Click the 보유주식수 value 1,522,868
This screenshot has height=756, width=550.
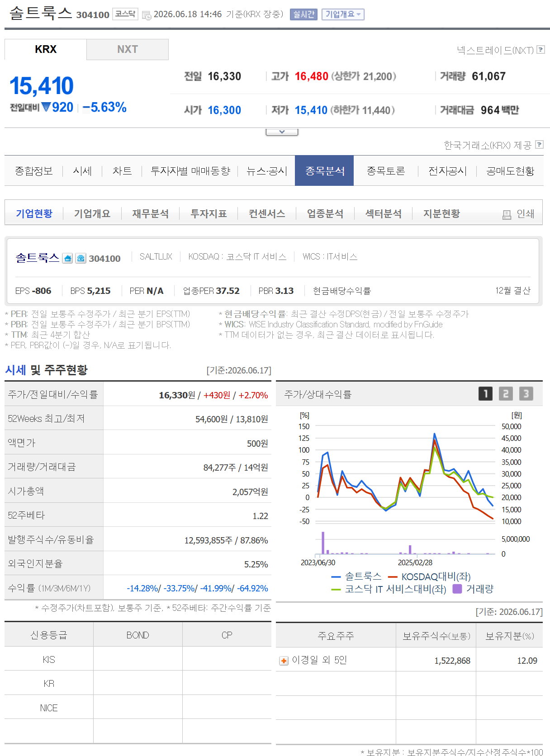pyautogui.click(x=452, y=661)
